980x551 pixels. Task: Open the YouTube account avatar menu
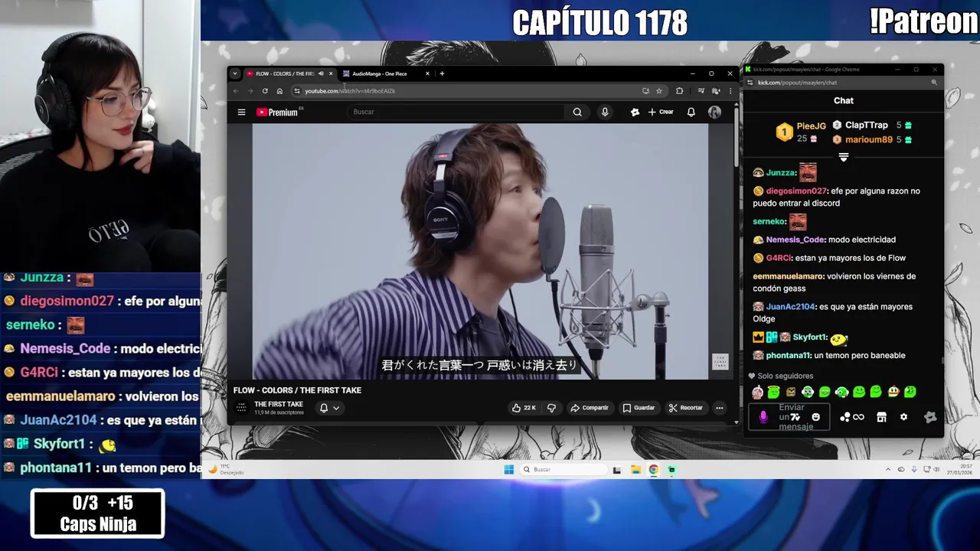714,112
